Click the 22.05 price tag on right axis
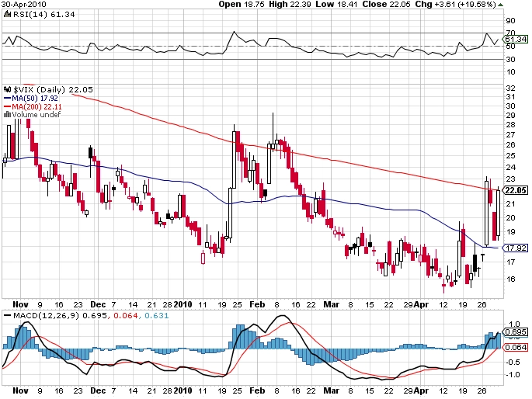The image size is (532, 399). click(516, 190)
